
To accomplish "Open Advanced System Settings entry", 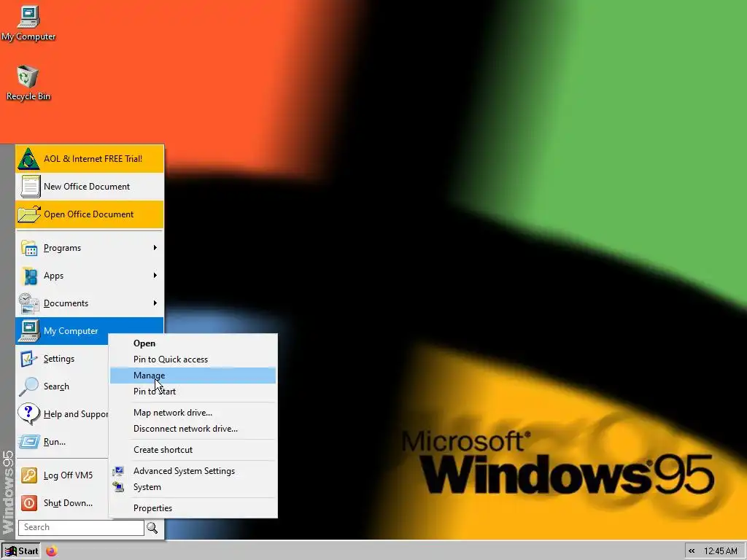I will (193, 471).
